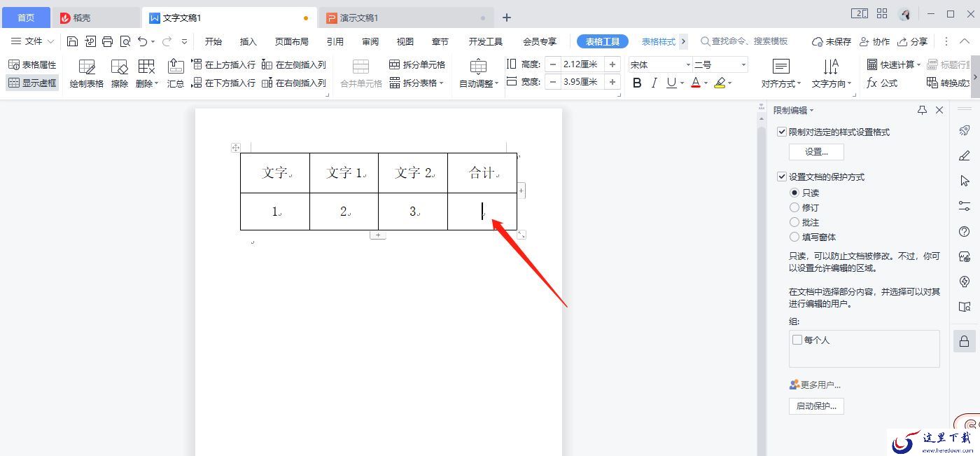Click the 未保存 cloud status button
This screenshot has width=980, height=456.
[832, 41]
